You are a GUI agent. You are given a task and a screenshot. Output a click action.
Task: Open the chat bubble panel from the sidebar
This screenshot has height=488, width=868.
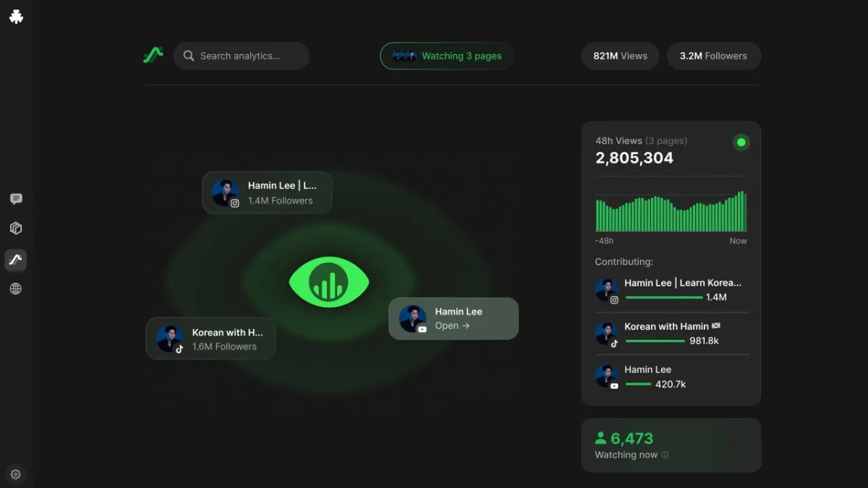coord(16,198)
